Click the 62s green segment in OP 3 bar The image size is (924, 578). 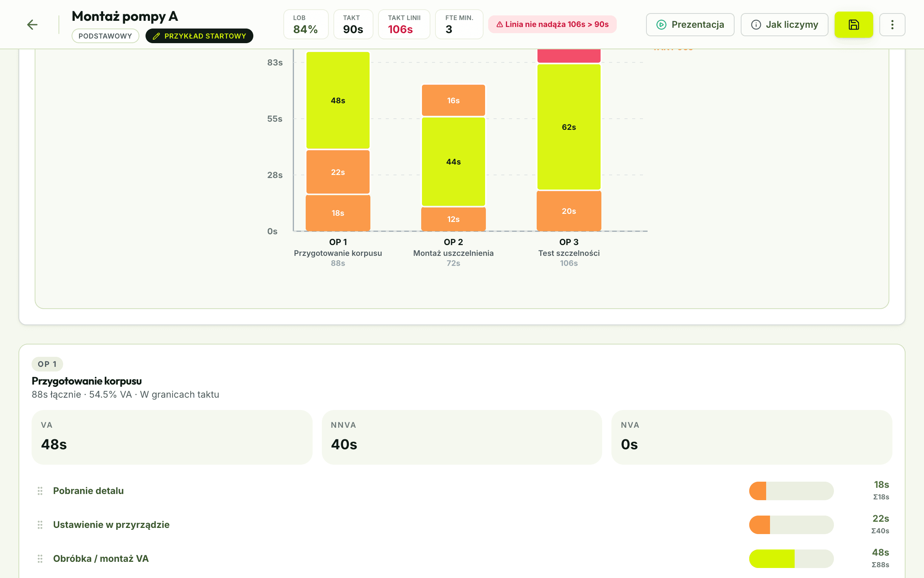tap(569, 127)
